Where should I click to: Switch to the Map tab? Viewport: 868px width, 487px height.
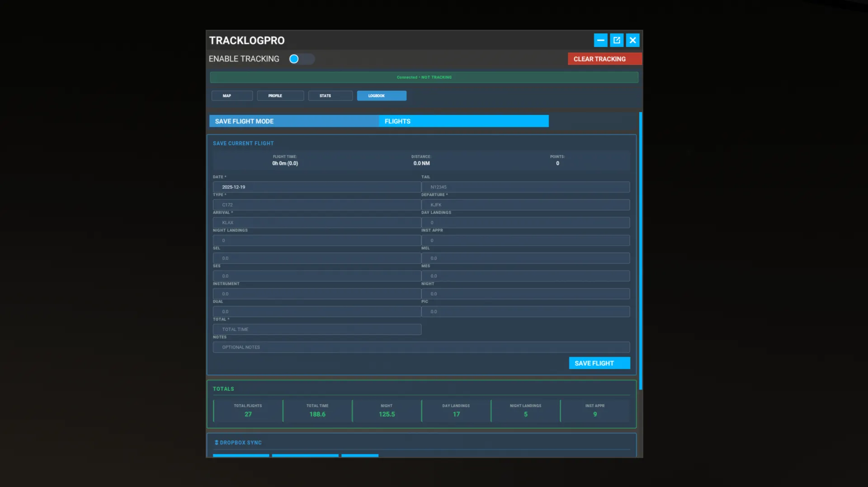pos(232,96)
